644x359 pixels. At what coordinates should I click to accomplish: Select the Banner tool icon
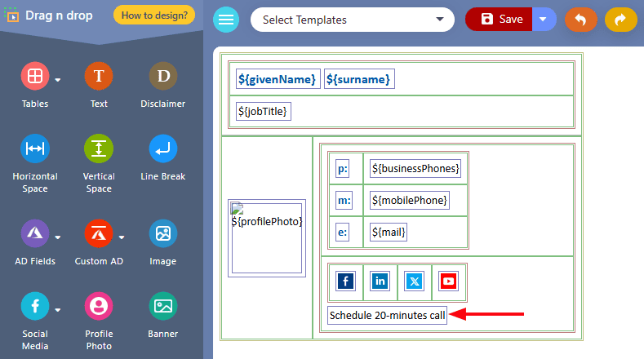click(x=163, y=306)
